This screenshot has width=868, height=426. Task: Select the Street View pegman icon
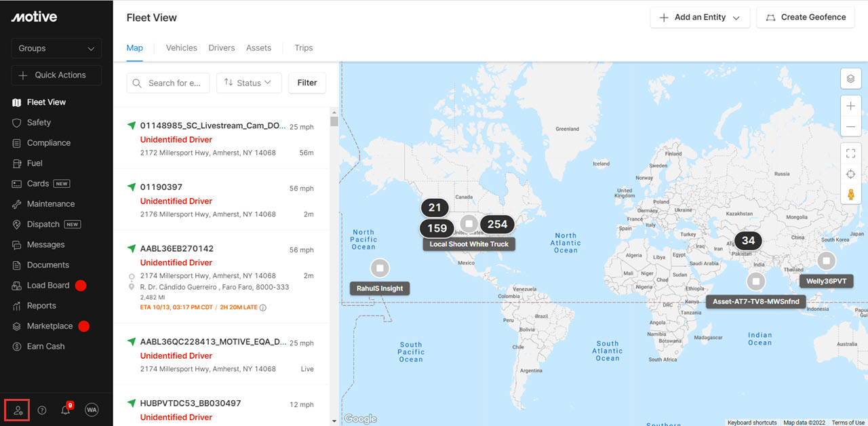(851, 195)
